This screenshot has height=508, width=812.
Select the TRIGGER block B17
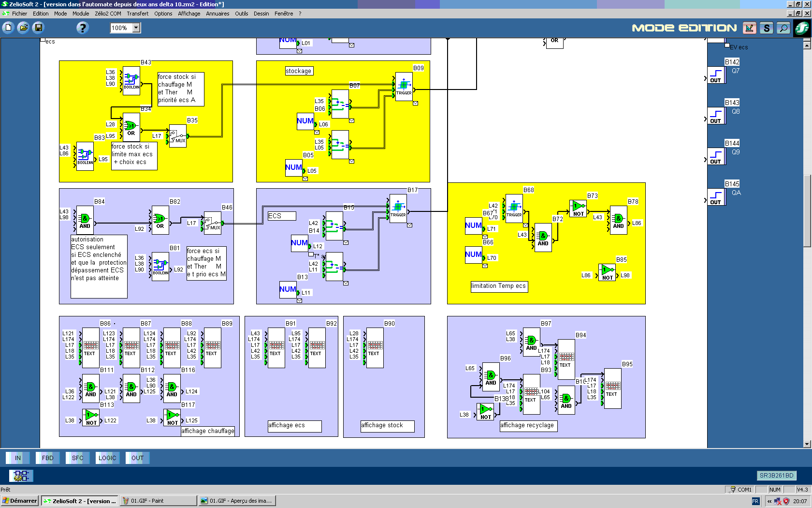398,209
